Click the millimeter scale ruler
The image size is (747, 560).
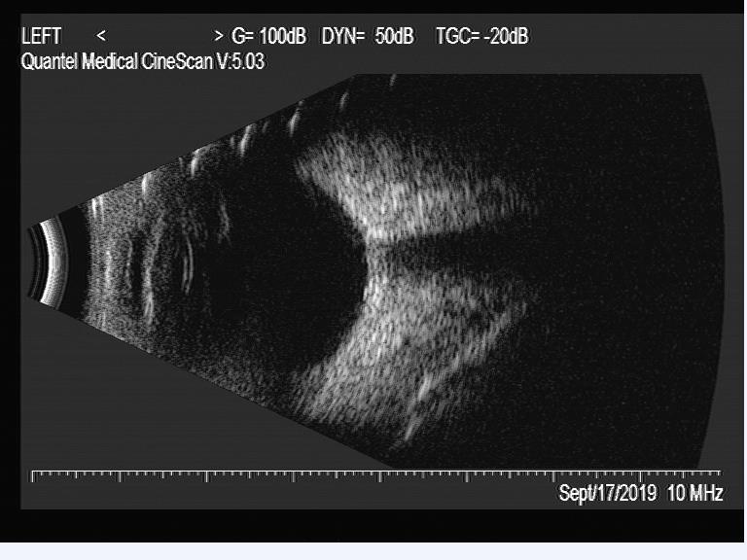pyautogui.click(x=375, y=475)
